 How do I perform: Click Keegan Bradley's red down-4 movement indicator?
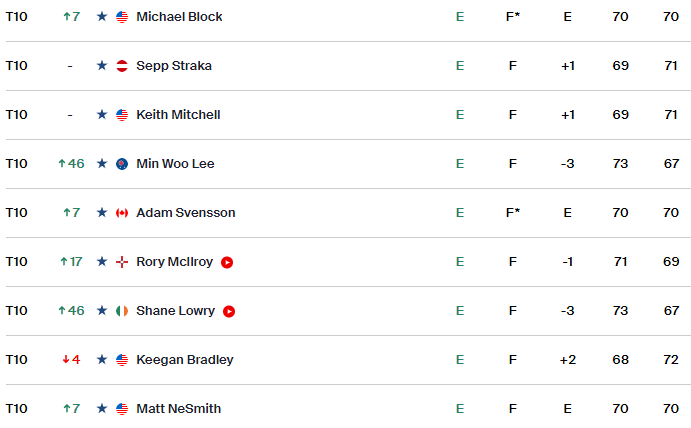click(71, 360)
